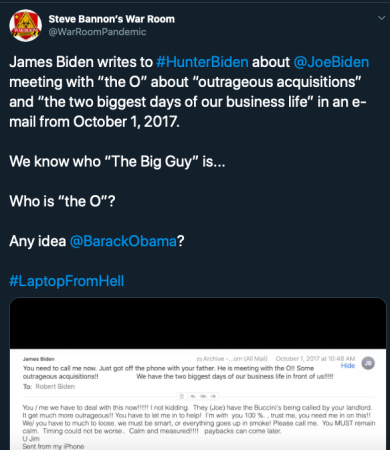390x450 pixels.
Task: Open the @BarackObama mention
Action: (123, 241)
